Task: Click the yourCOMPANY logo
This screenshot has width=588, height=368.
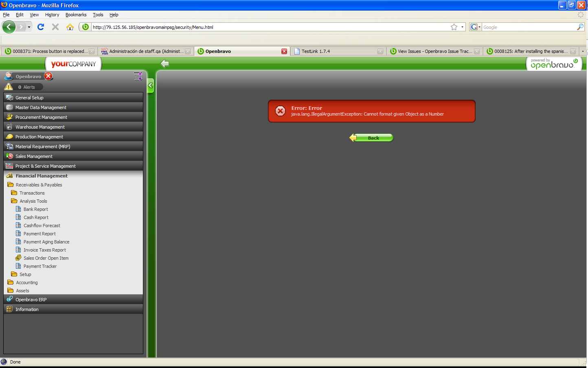Action: pyautogui.click(x=73, y=64)
